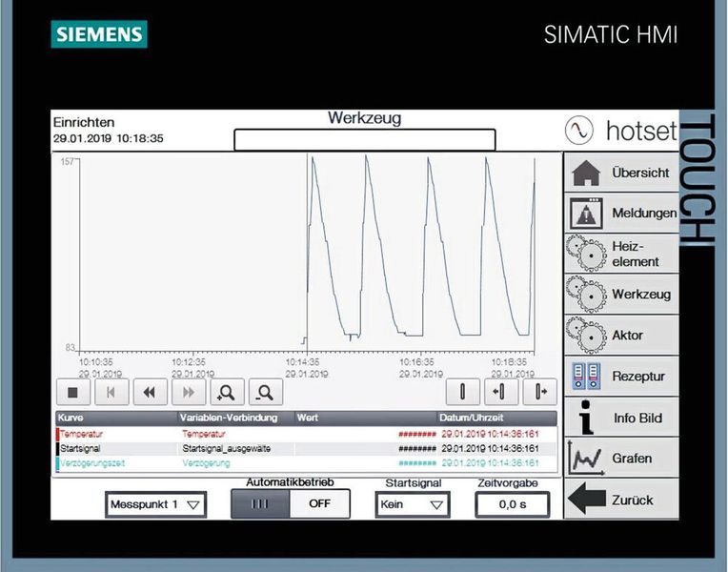Go back with Zurück button
The height and width of the screenshot is (572, 728).
621,499
